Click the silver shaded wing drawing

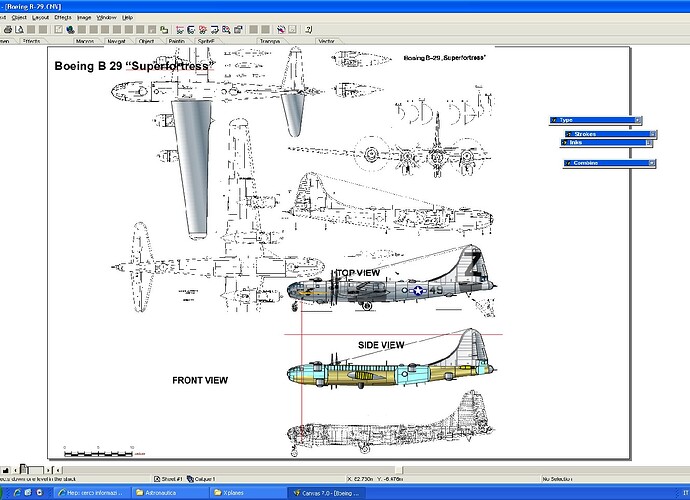point(192,169)
